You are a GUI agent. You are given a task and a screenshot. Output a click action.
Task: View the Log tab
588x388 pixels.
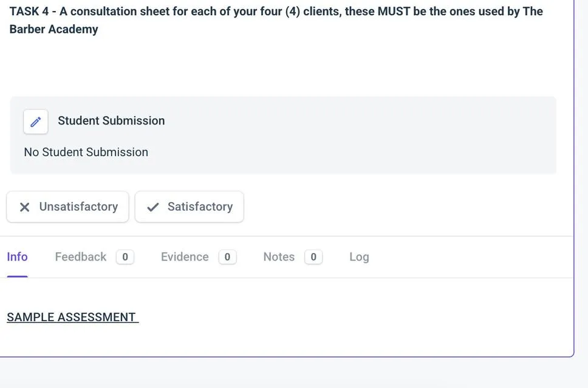tap(359, 257)
